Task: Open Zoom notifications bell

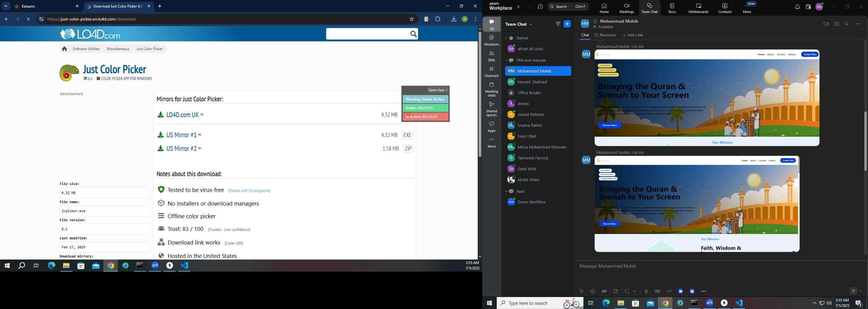Action: (797, 7)
